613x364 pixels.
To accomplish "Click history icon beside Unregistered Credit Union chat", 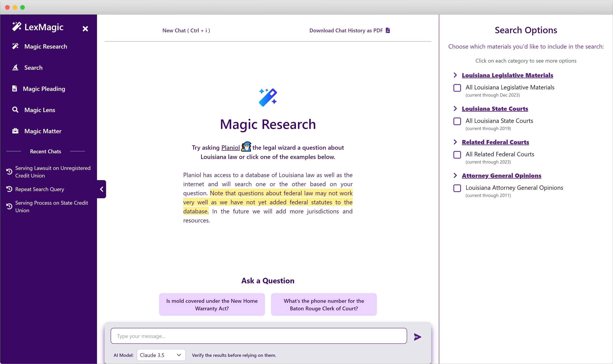I will click(x=9, y=171).
